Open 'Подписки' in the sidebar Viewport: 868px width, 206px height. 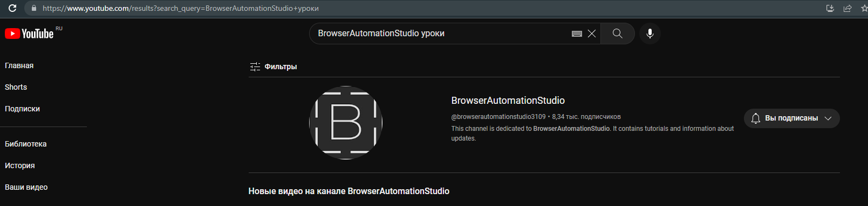[22, 109]
